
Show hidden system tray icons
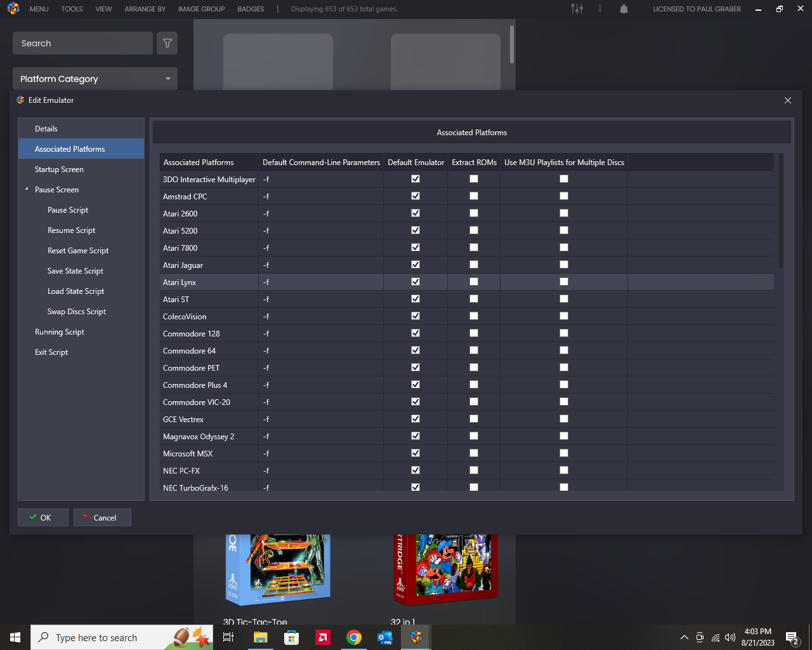pos(684,637)
